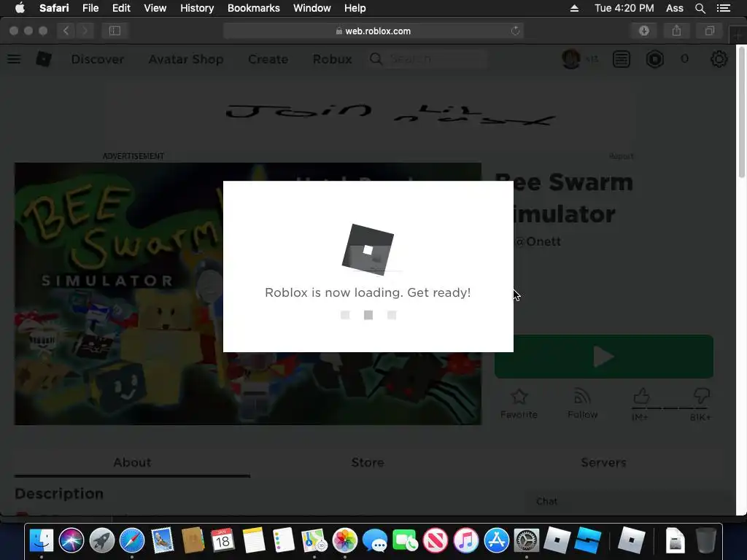747x560 pixels.
Task: Open Notification Center list icon in menu bar
Action: click(724, 8)
